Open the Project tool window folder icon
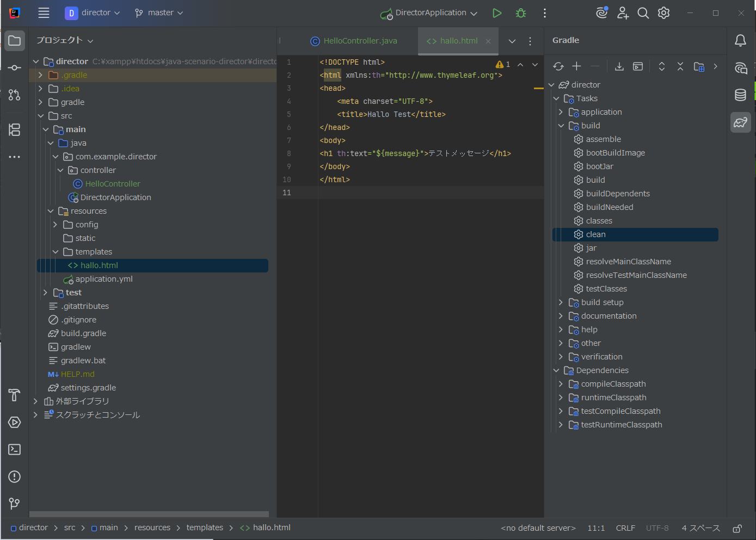The image size is (756, 540). point(15,41)
